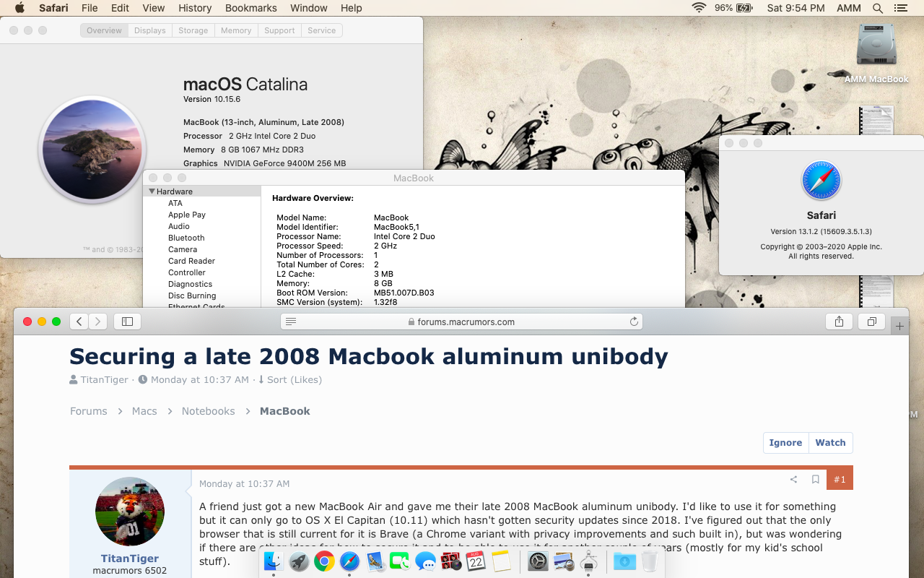Screen dimensions: 924x578
Task: Select Disc Burning in Hardware sidebar
Action: click(x=192, y=296)
